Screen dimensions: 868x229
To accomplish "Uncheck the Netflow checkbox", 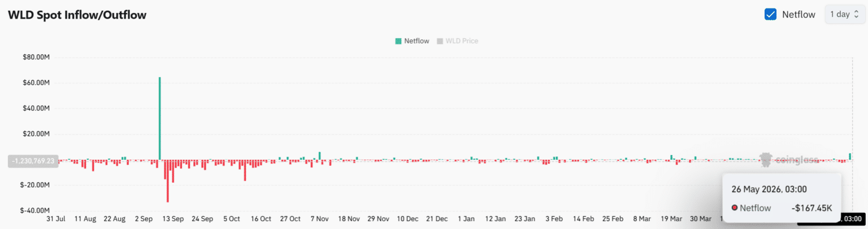I will coord(770,15).
